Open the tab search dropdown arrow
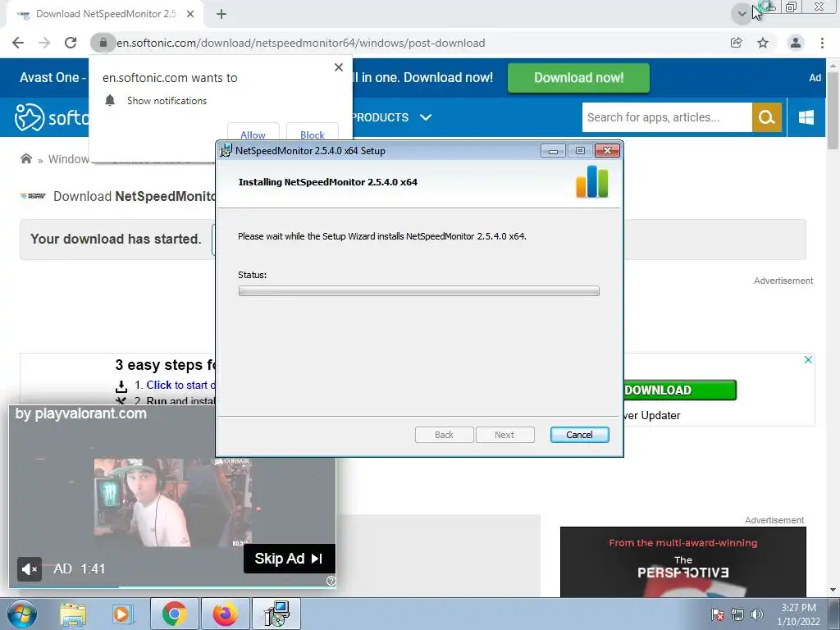Image resolution: width=840 pixels, height=630 pixels. [x=742, y=14]
